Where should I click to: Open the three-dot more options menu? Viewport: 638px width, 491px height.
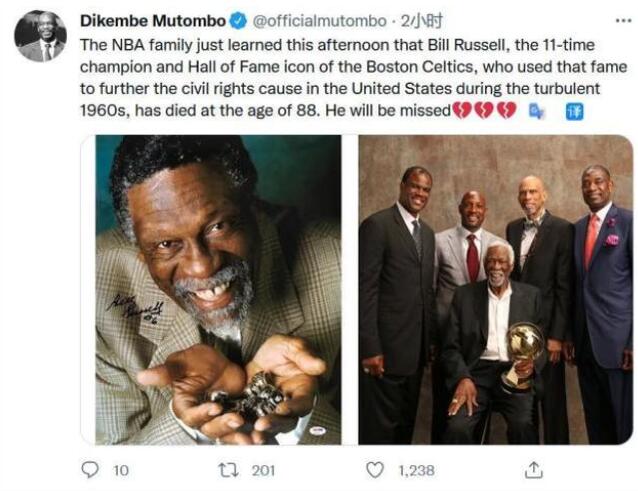click(623, 20)
